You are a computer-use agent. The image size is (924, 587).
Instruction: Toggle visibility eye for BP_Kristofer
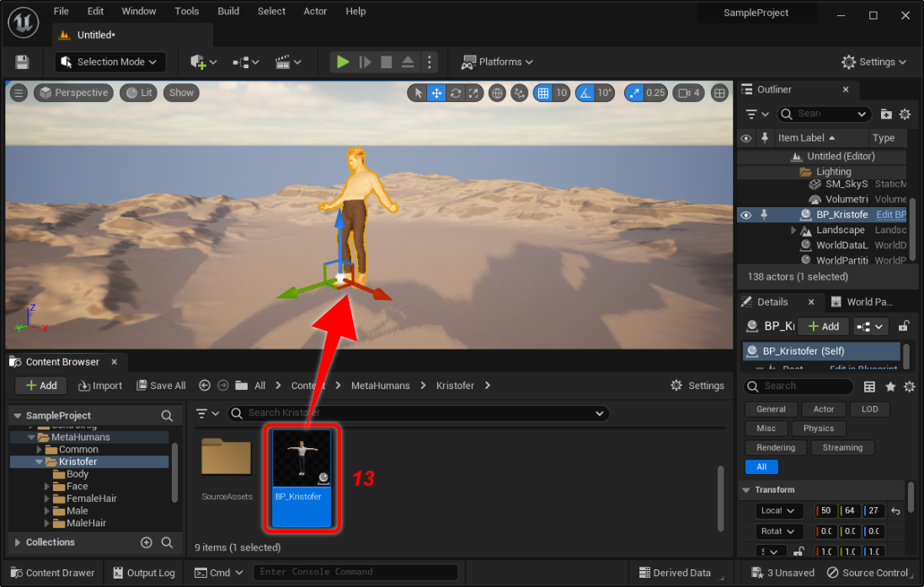point(745,215)
